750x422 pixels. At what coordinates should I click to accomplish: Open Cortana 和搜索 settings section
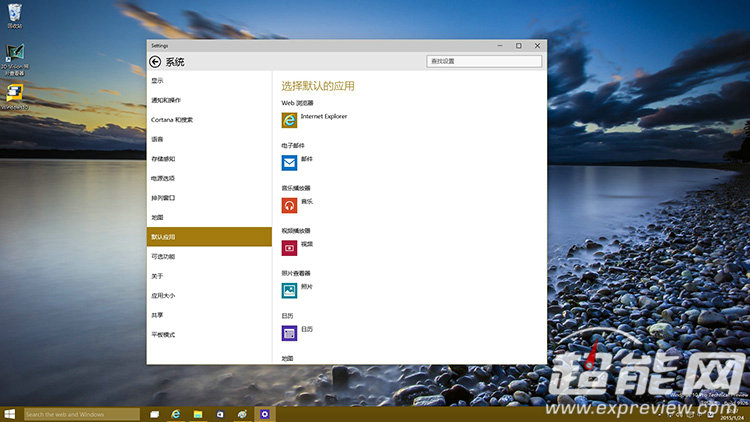click(x=172, y=120)
